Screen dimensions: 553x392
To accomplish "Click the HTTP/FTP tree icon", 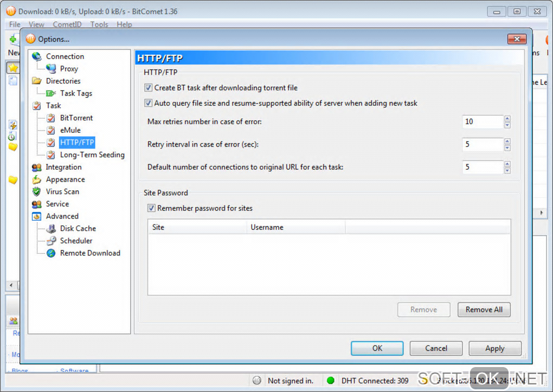I will [51, 143].
